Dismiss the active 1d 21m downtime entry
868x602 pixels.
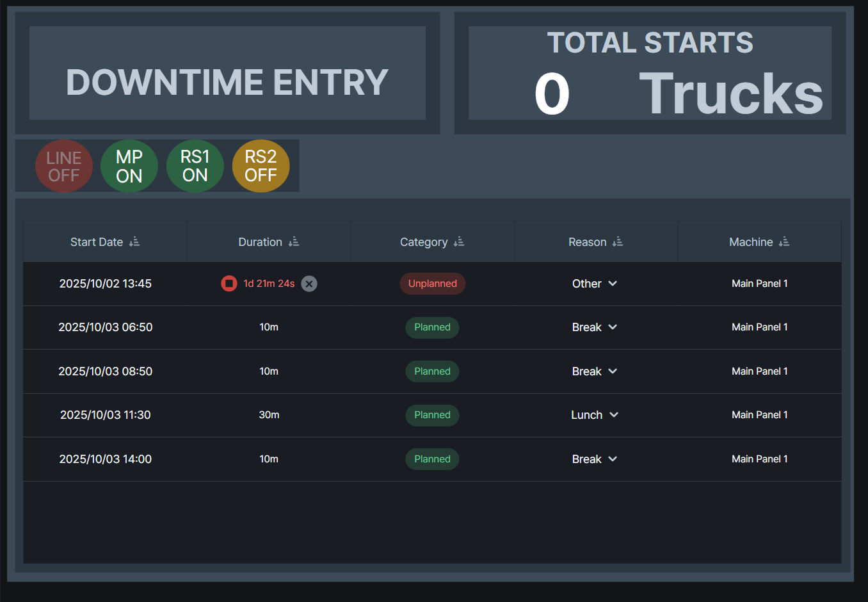click(309, 283)
